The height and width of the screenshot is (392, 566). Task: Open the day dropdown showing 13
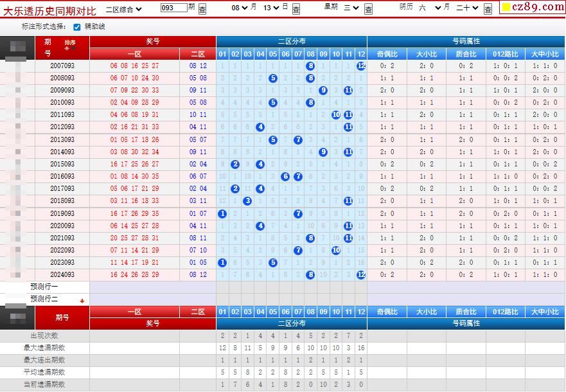point(272,8)
